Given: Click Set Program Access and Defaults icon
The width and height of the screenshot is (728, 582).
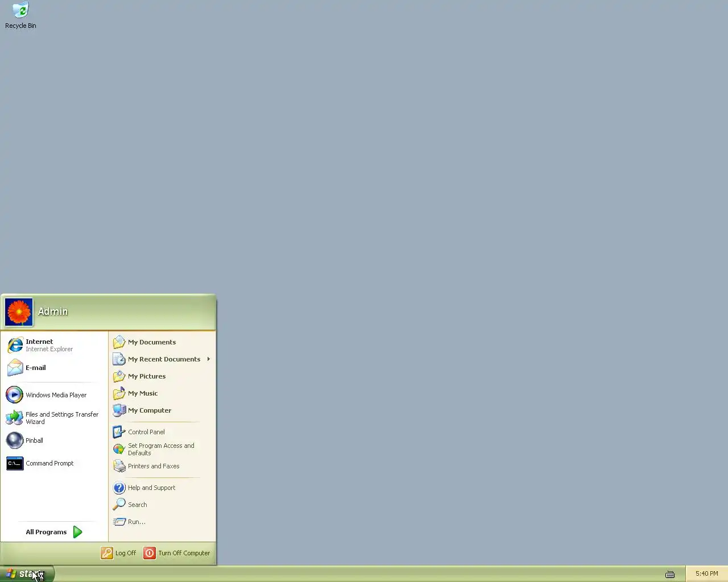Looking at the screenshot, I should (x=119, y=449).
